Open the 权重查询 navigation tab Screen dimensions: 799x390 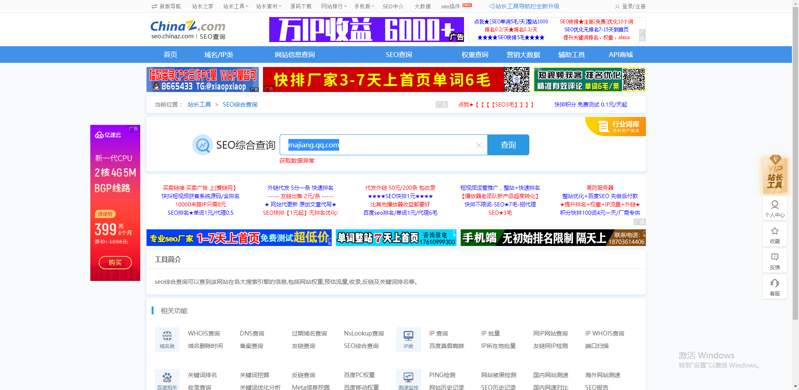click(475, 55)
